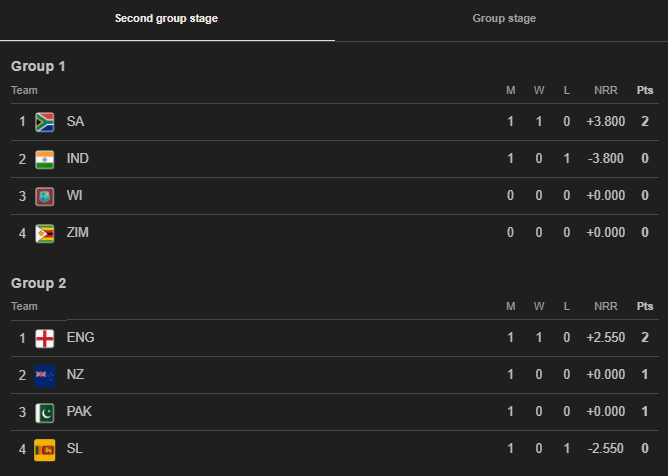The height and width of the screenshot is (476, 668).
Task: Switch to the Group stage tab
Action: coord(504,19)
